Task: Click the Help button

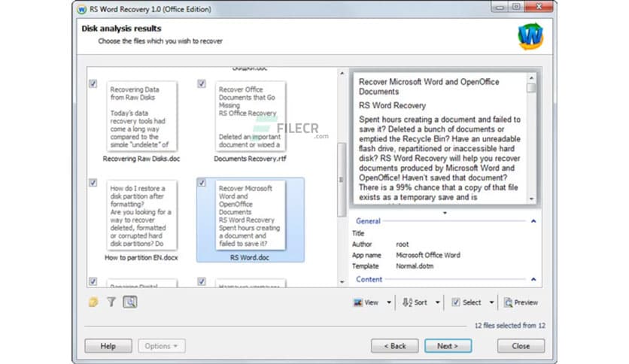Action: (x=108, y=345)
